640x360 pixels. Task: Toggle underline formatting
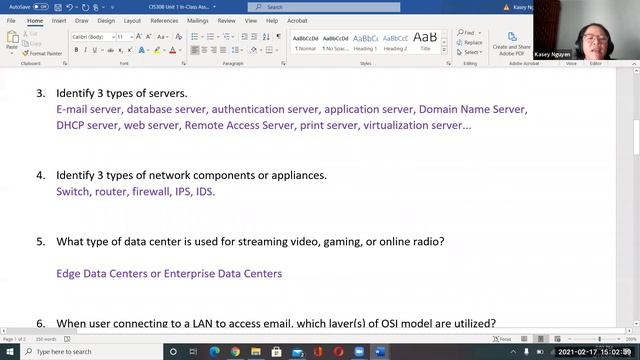[95, 50]
